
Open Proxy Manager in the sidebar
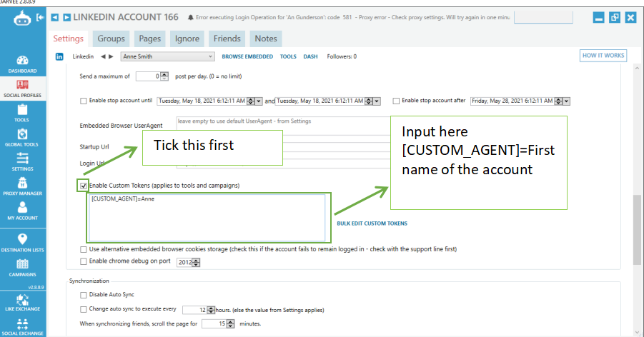(22, 187)
